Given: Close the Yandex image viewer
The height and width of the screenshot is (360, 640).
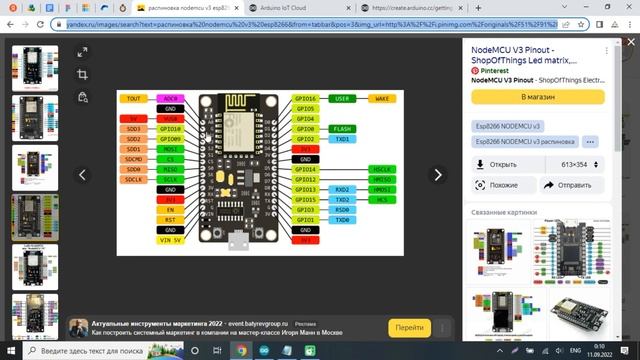Looking at the screenshot, I should tap(631, 42).
